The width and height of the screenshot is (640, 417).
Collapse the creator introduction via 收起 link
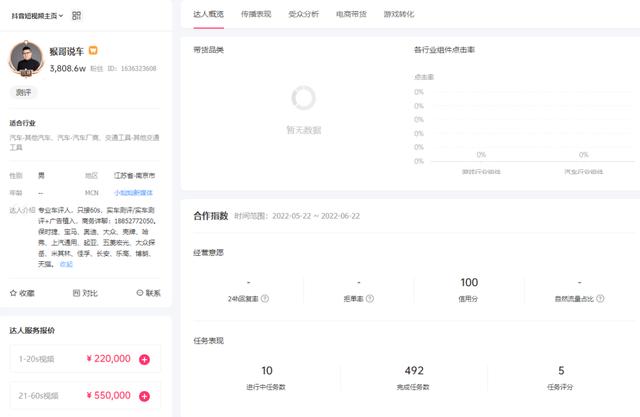(66, 264)
